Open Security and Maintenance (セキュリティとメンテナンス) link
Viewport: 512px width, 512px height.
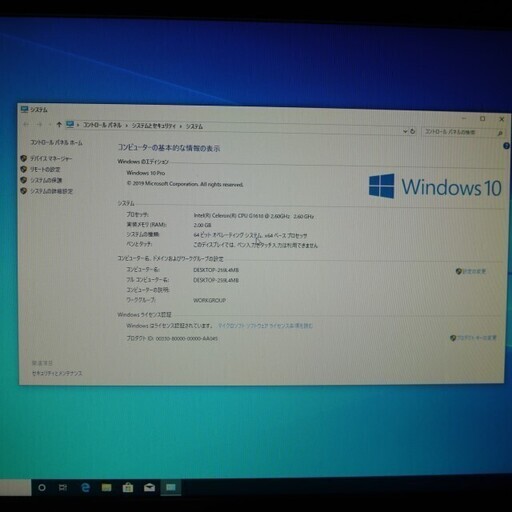pos(57,373)
